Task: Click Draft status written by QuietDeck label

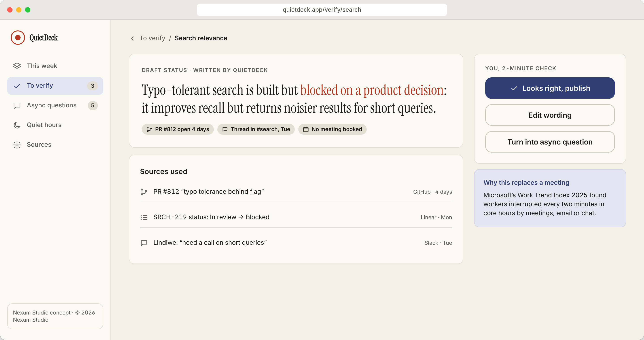Action: click(205, 70)
